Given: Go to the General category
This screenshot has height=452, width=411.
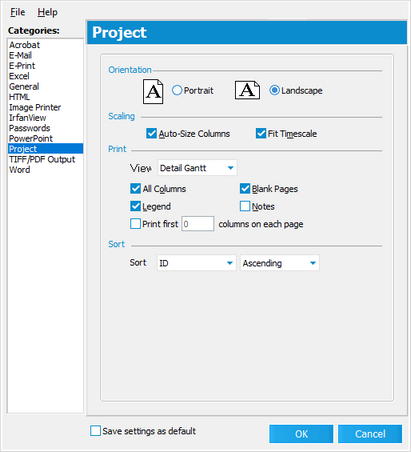Looking at the screenshot, I should click(45, 87).
